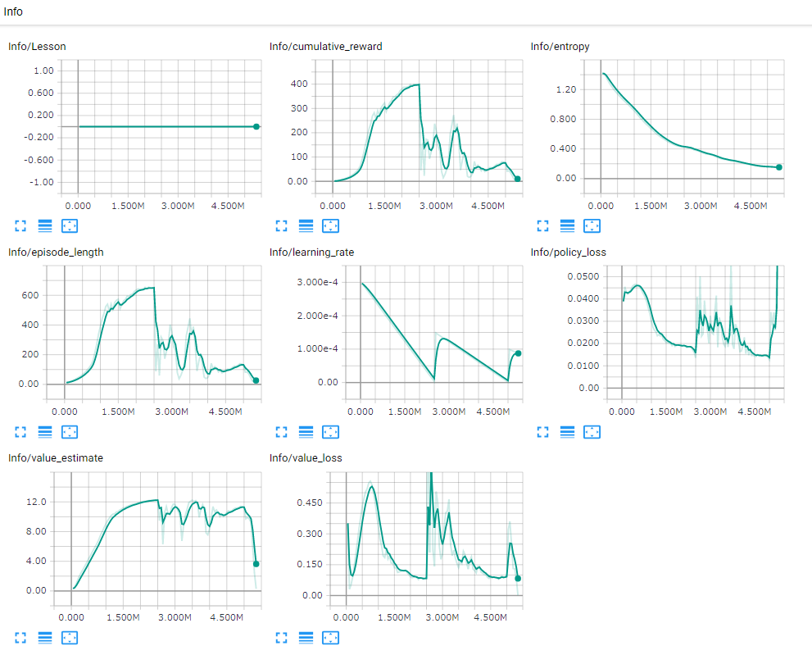Expand the Info/episode_length chart to full size
The height and width of the screenshot is (655, 812).
tap(20, 432)
